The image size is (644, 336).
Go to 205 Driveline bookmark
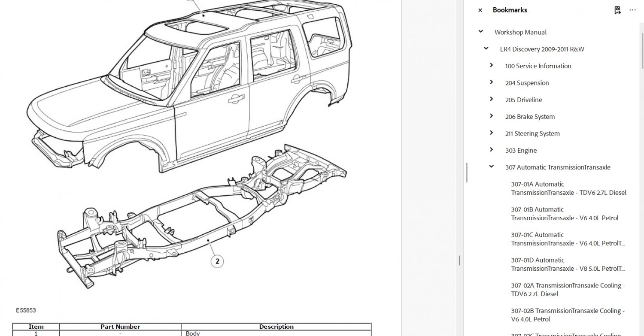[523, 100]
